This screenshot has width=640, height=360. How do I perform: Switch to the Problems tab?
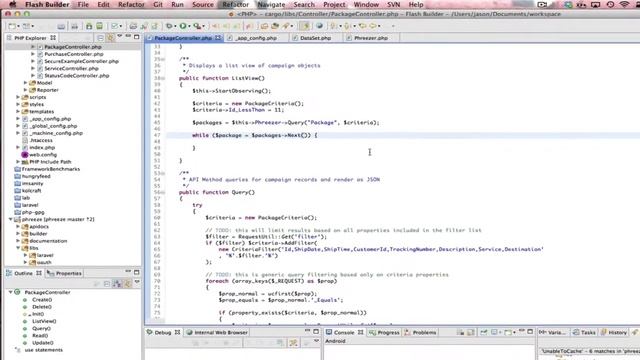(420, 332)
